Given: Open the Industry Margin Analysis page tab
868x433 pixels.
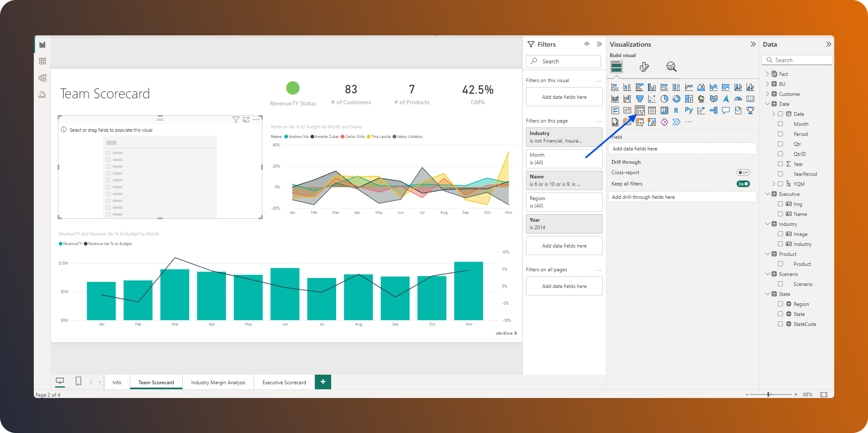Looking at the screenshot, I should (x=218, y=382).
